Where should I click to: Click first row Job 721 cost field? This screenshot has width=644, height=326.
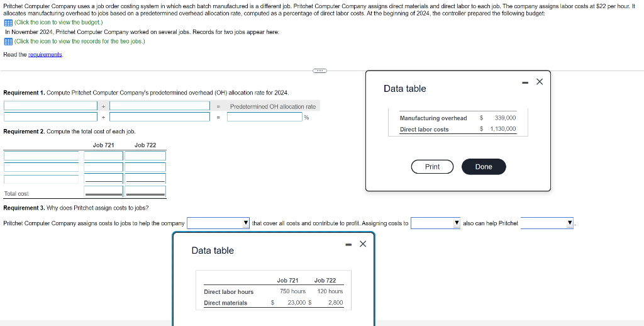(104, 156)
